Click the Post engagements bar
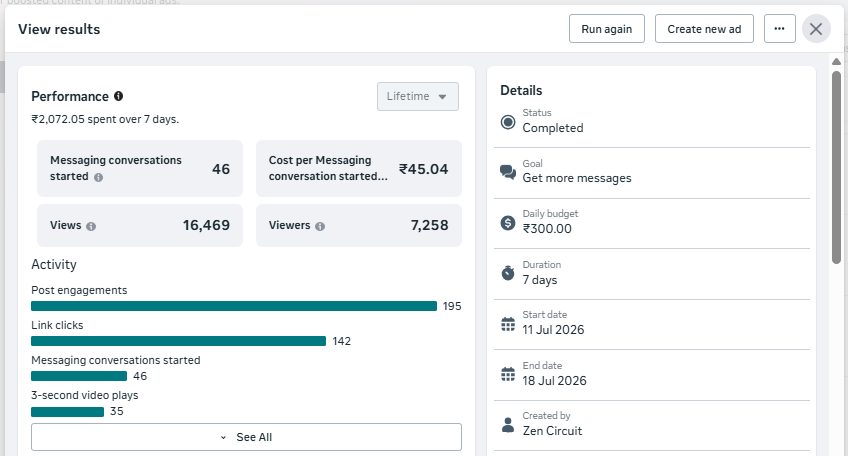Screen dimensions: 848x456 (x=234, y=306)
